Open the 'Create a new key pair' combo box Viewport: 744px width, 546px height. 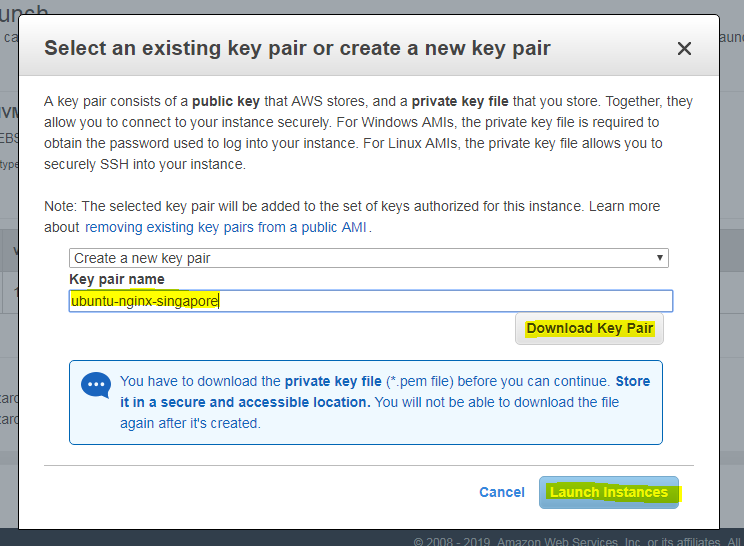[369, 258]
